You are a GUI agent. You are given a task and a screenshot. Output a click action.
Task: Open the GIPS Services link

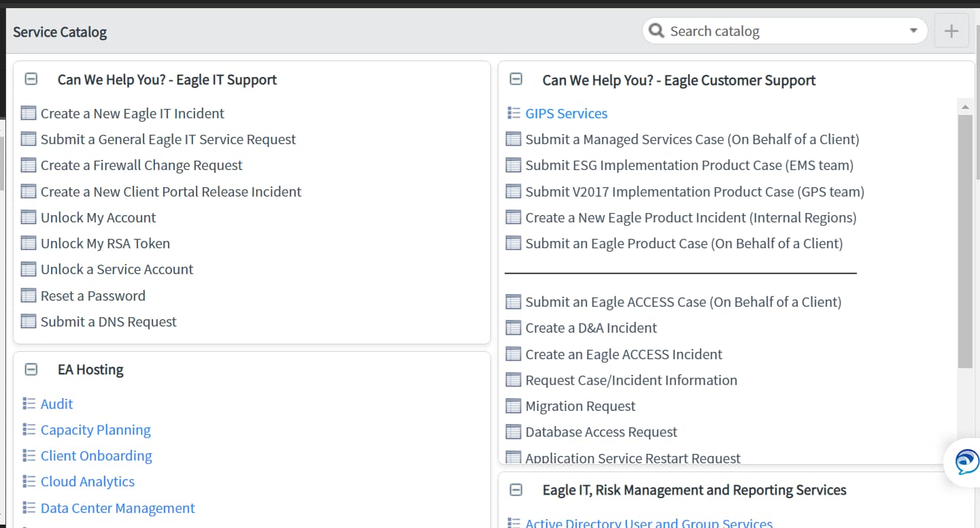pos(567,113)
